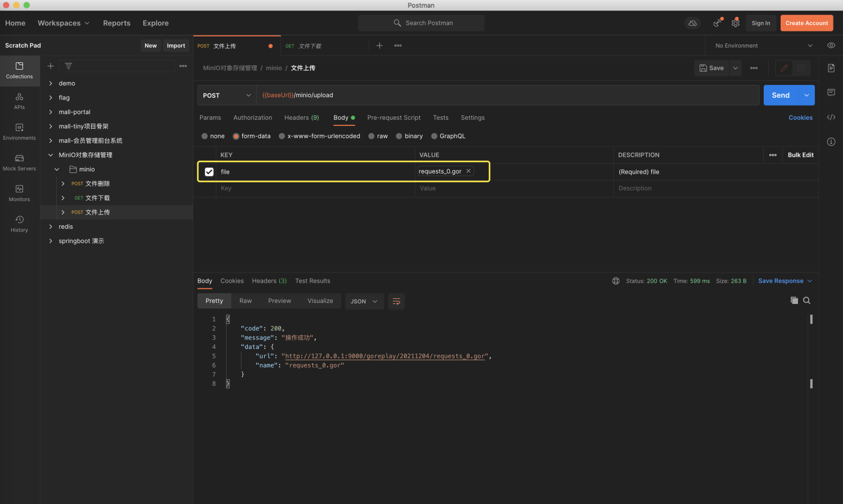Remove the requests_0.gor file with the x
The image size is (843, 504).
tap(468, 171)
